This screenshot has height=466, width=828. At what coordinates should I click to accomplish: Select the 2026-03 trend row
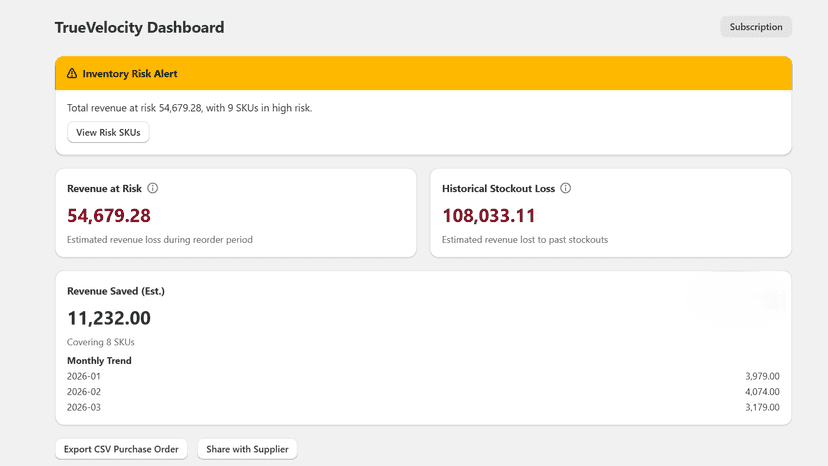pos(423,407)
